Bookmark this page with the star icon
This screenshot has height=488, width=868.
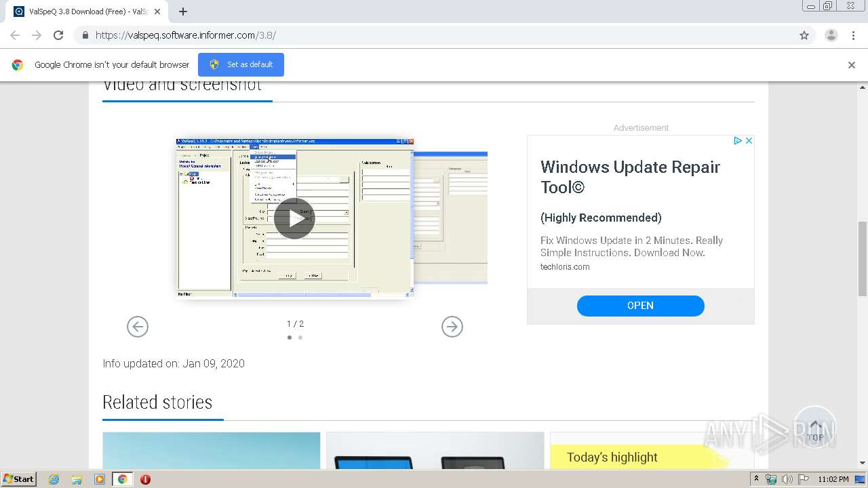(804, 35)
